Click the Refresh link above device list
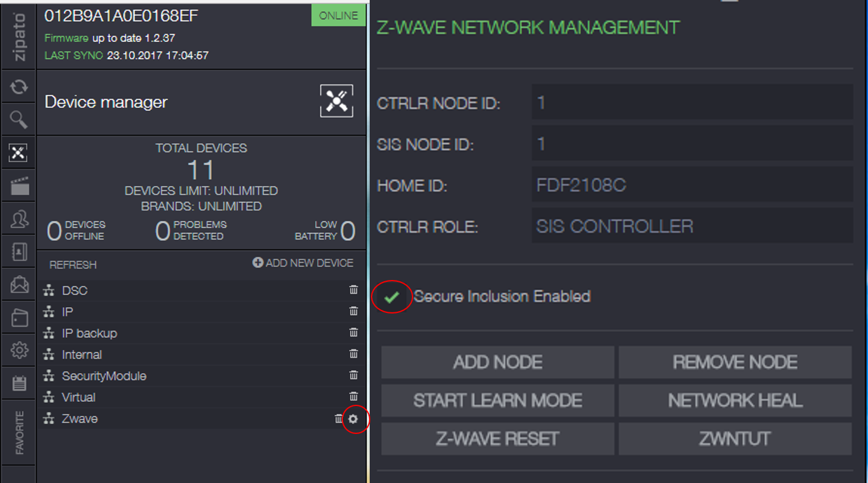 pyautogui.click(x=73, y=265)
